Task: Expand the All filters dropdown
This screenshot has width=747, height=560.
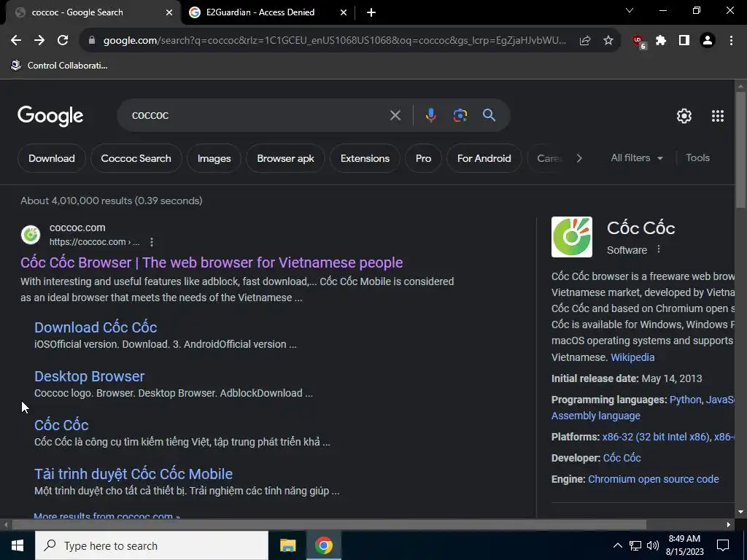Action: pos(636,158)
